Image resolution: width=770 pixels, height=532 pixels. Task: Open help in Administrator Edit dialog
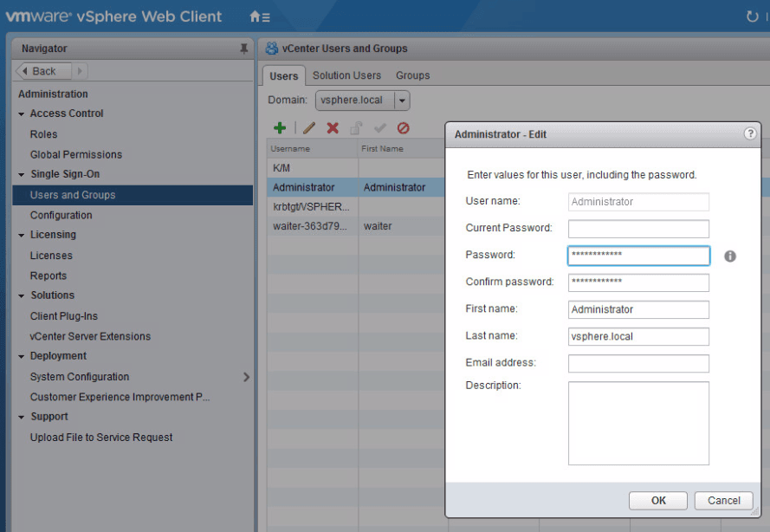pyautogui.click(x=750, y=133)
